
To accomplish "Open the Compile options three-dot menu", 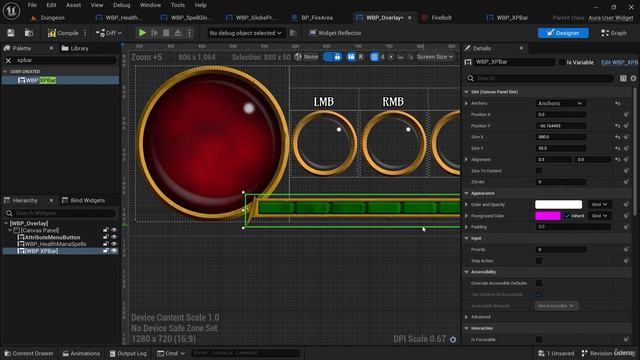I will coord(85,33).
